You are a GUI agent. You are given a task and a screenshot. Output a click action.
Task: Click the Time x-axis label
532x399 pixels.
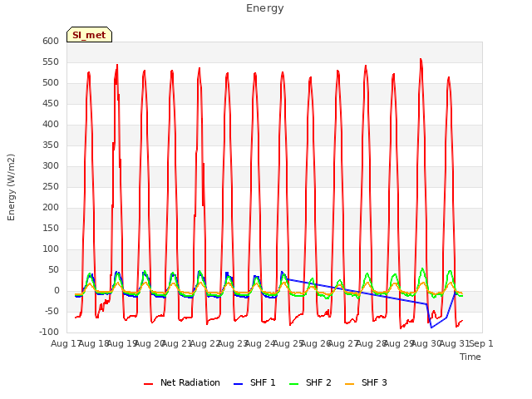[470, 357]
